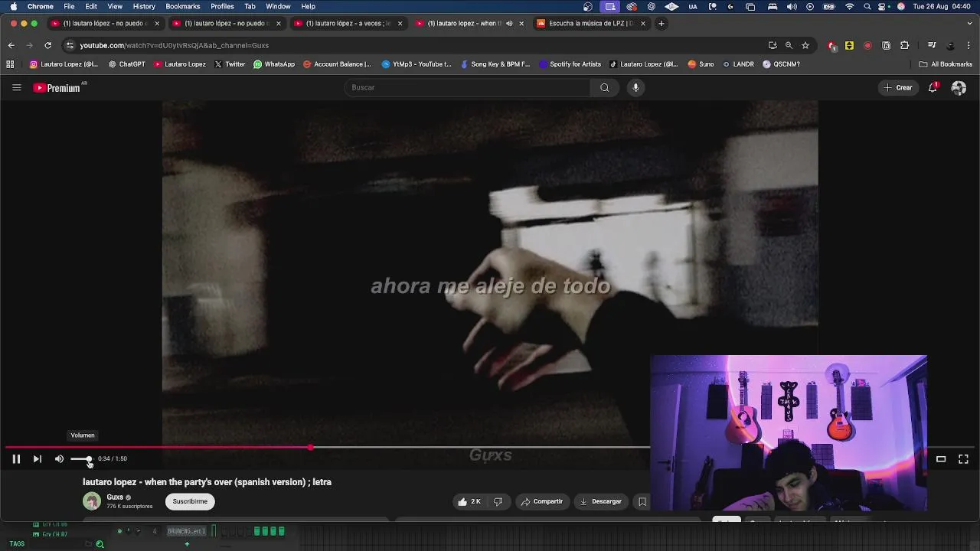
Task: Open Spotlight search in menu bar
Action: click(867, 6)
